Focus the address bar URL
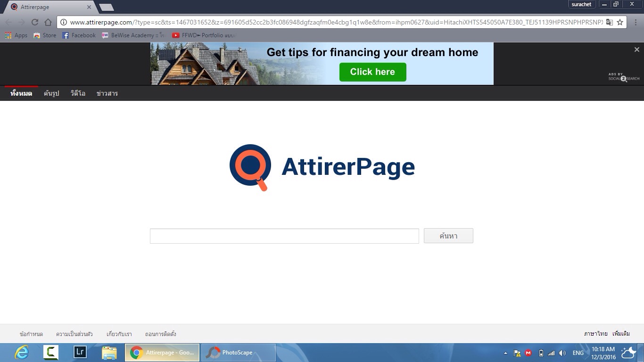 [x=336, y=22]
